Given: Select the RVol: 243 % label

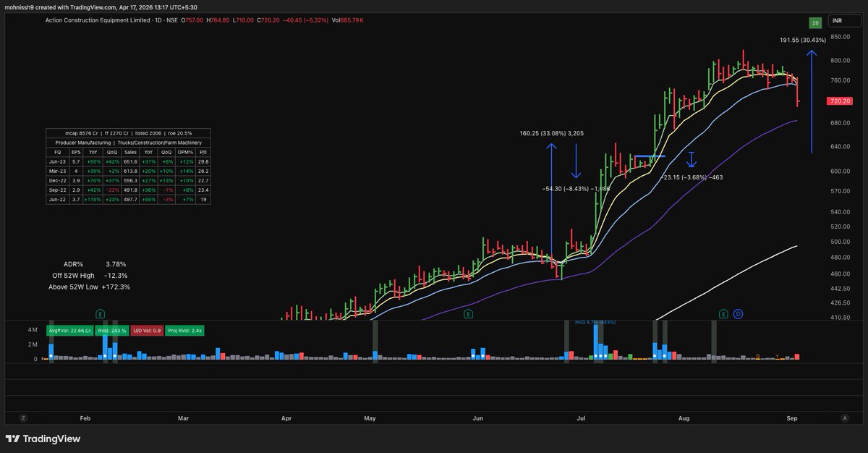Looking at the screenshot, I should pos(114,330).
